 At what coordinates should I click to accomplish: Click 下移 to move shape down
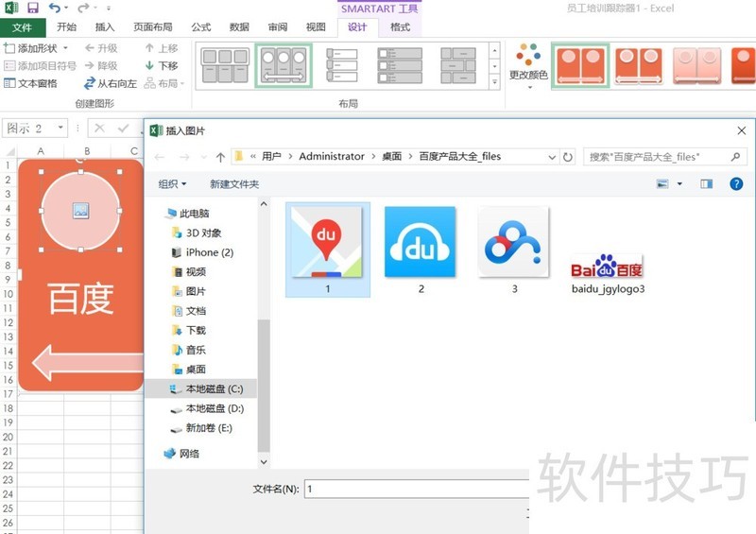coord(162,65)
